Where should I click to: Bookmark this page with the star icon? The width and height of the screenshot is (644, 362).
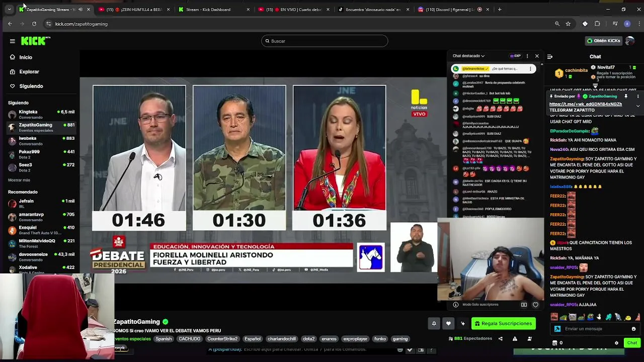(568, 24)
